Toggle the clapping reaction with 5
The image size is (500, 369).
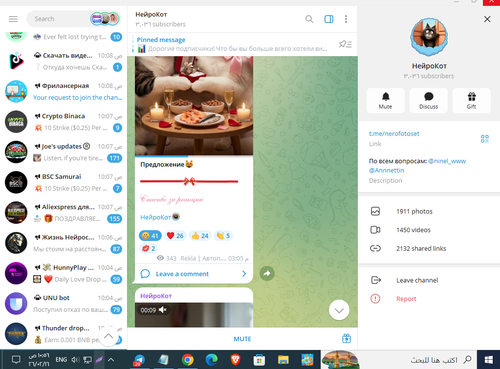(223, 236)
